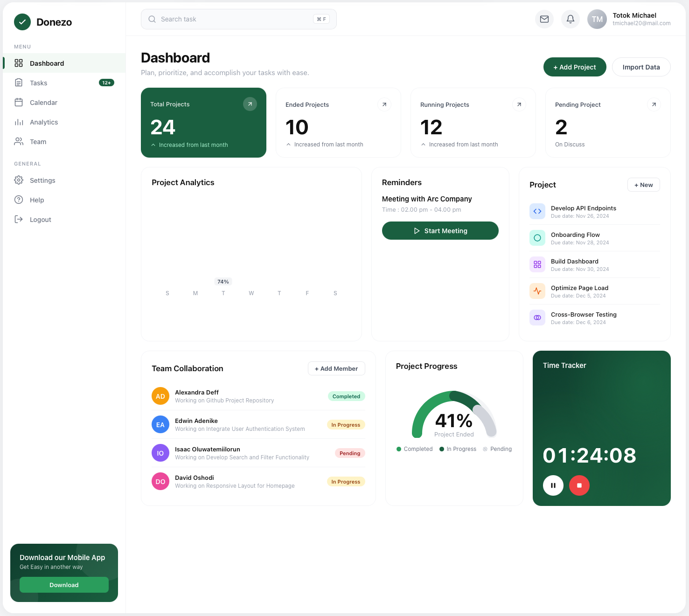
Task: Click Alexandra Deff's Completed status badge
Action: [346, 396]
